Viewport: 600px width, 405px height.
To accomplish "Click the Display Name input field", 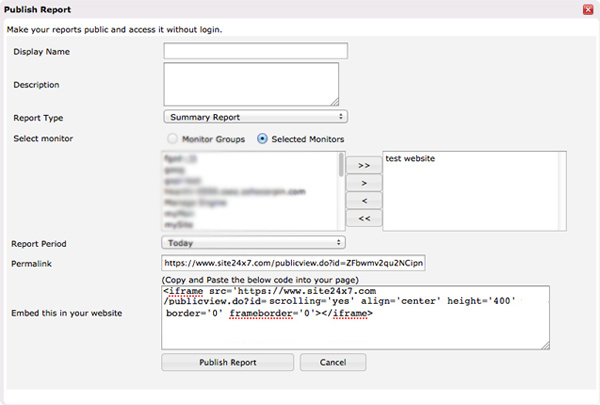I will pos(255,51).
